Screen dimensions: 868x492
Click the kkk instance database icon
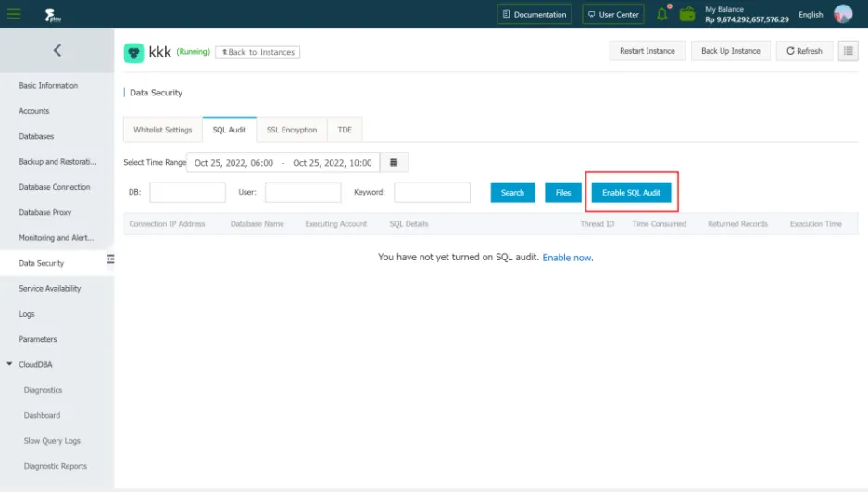[x=133, y=53]
